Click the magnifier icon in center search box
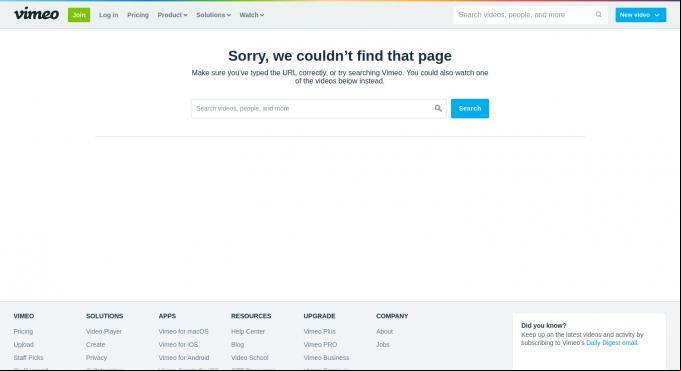This screenshot has height=371, width=681. click(x=438, y=108)
